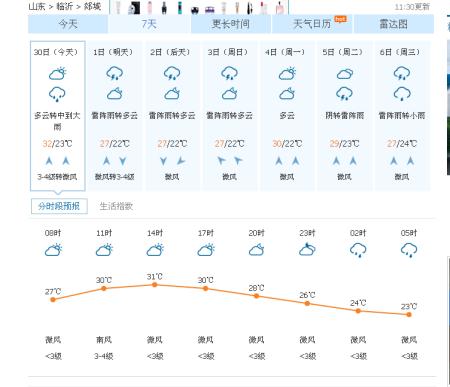Select the 分时段预报 tab
The height and width of the screenshot is (387, 450).
click(x=59, y=206)
